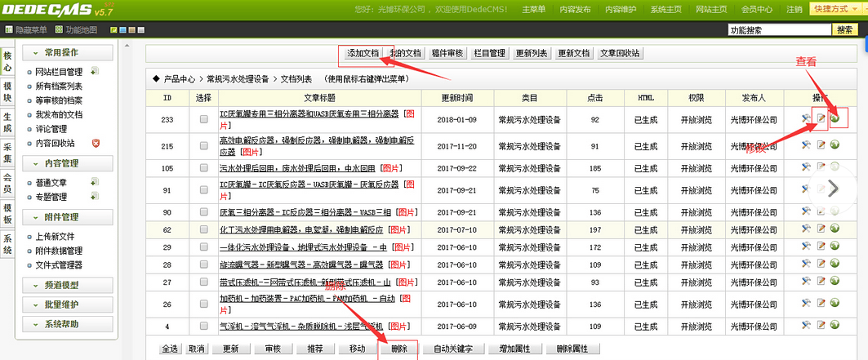Check the box for row ID 105
This screenshot has width=868, height=360.
point(203,168)
